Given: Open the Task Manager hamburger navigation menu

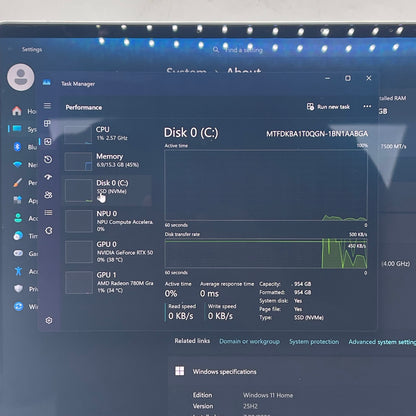Looking at the screenshot, I should 48,106.
